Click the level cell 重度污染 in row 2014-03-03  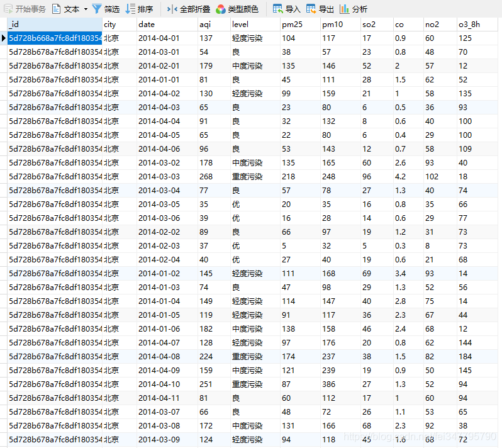point(255,176)
